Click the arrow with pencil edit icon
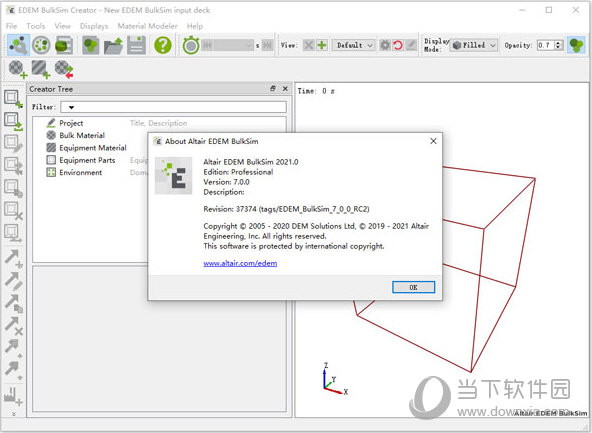Screen dimensions: 592x433 (13, 280)
